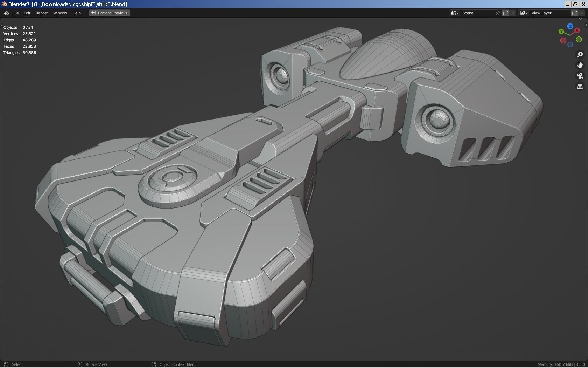Click the new view layer copy icon
This screenshot has width=588, height=368.
point(574,13)
